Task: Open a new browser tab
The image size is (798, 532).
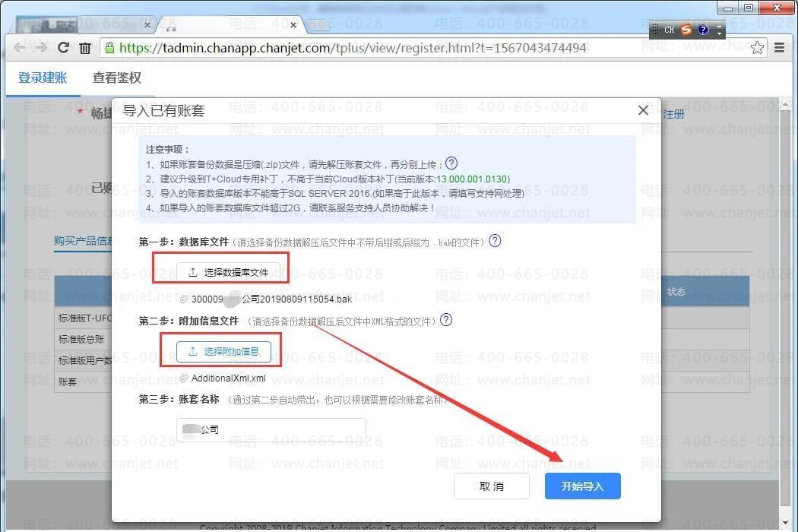Action: pyautogui.click(x=318, y=25)
